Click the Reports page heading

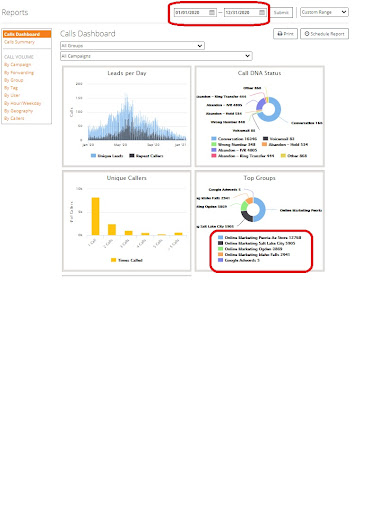(15, 12)
